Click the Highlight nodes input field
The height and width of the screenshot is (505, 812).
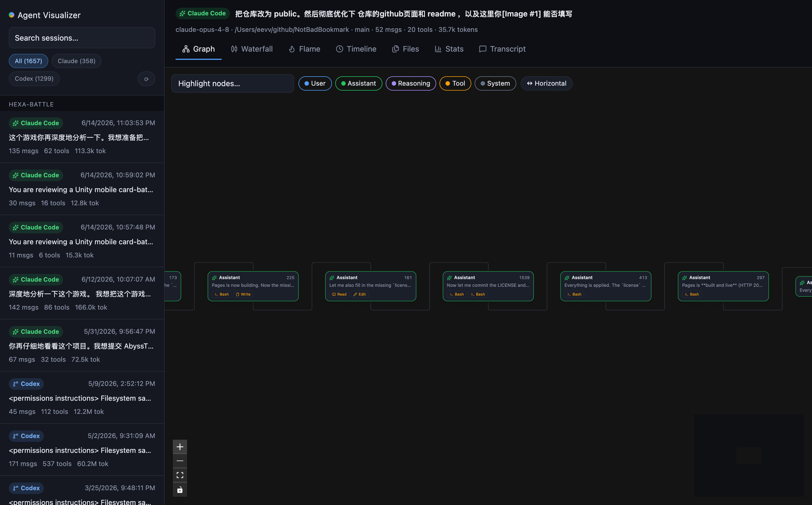point(233,83)
